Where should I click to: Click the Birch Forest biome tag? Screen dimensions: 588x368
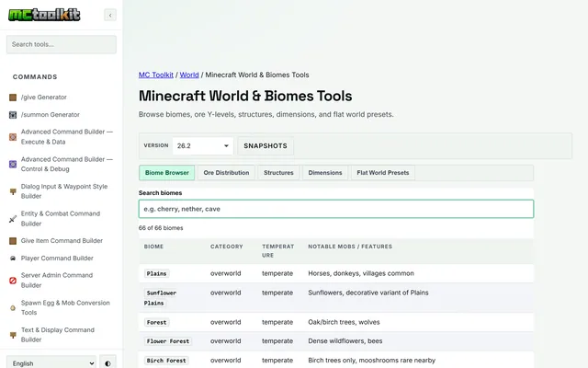point(166,361)
